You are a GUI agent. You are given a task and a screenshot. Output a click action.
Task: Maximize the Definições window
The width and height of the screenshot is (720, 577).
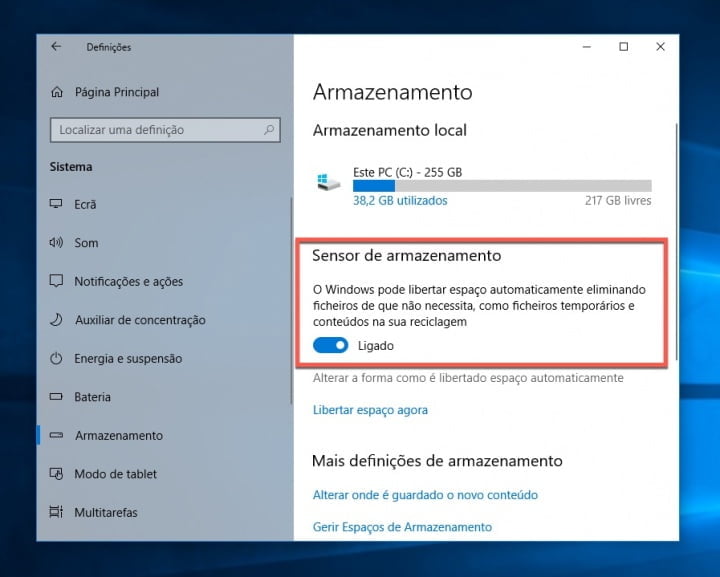624,46
